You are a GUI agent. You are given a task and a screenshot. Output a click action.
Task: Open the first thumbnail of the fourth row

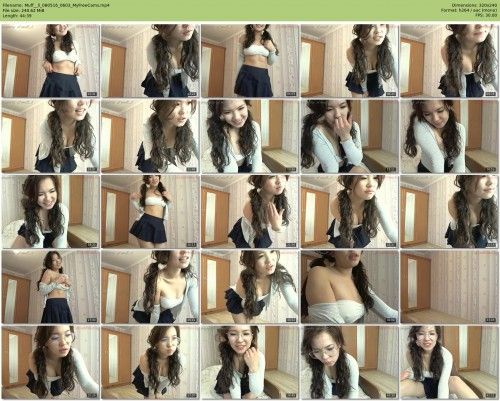(50, 287)
